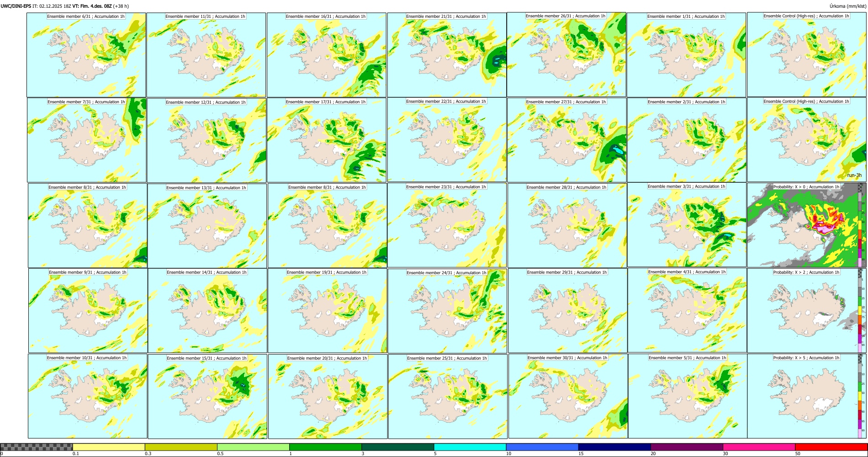Open the Ensemble member 22/31 map
The height and width of the screenshot is (457, 868).
tap(447, 140)
